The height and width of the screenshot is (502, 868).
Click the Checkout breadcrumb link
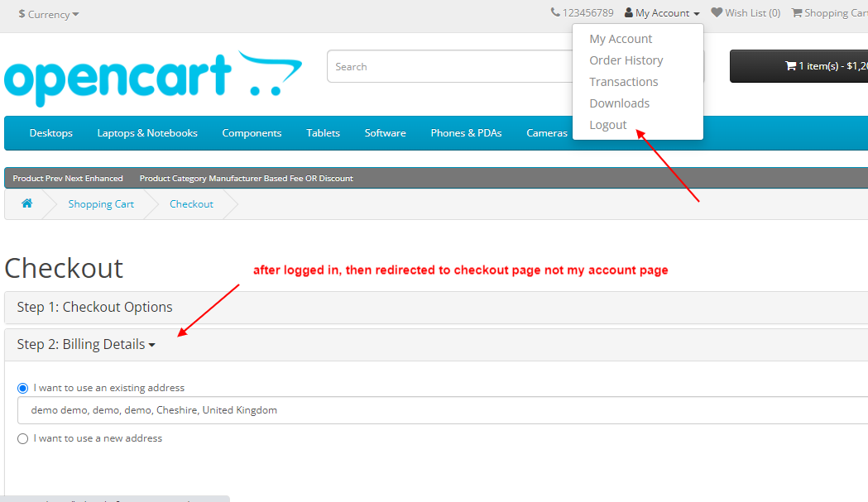point(191,204)
